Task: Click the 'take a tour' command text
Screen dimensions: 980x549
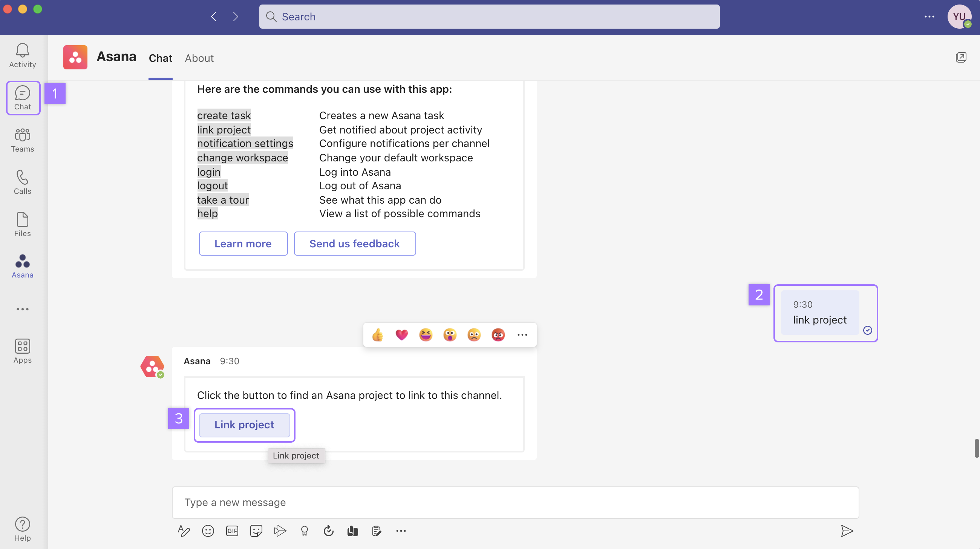Action: point(222,200)
